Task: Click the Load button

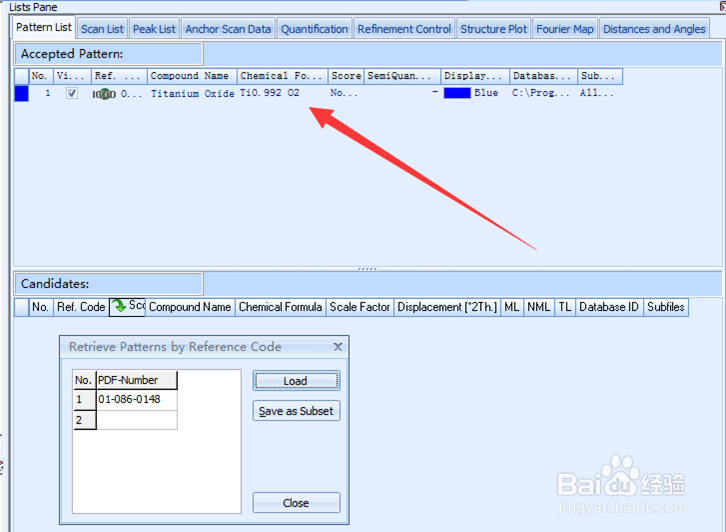Action: click(296, 381)
